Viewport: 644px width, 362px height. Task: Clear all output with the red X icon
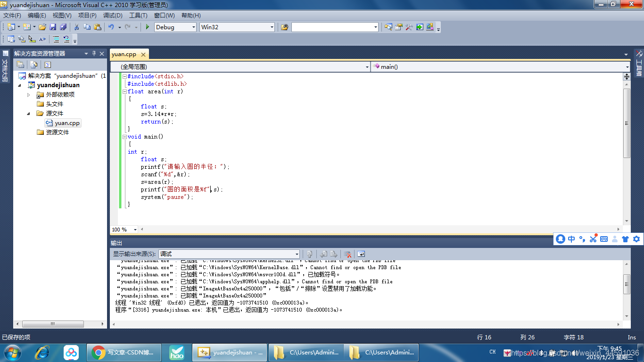pos(347,254)
